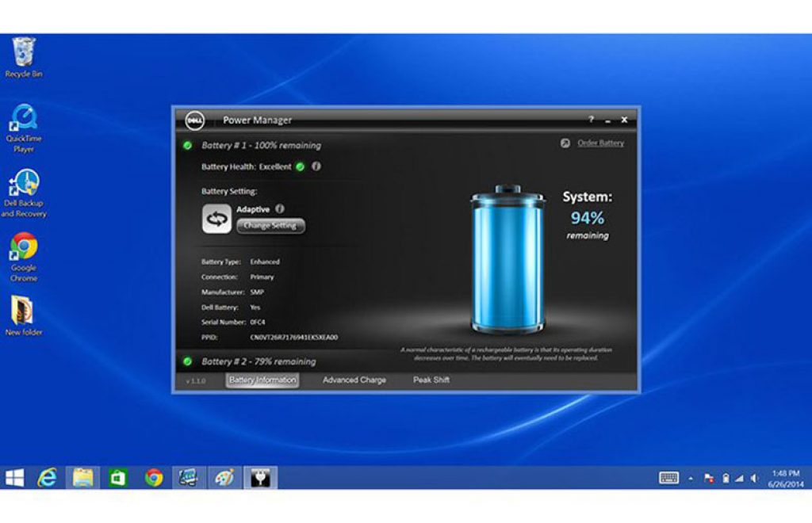
Task: Select the Google Chrome desktop shortcut
Action: click(x=24, y=257)
